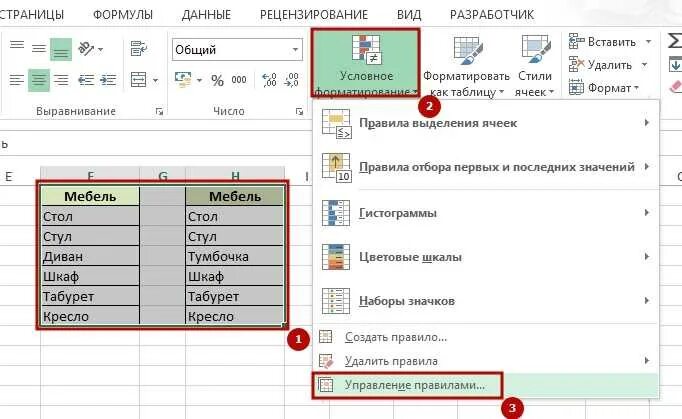The height and width of the screenshot is (419, 682).
Task: Open Правила отбора первых и последних значений
Action: (x=486, y=167)
